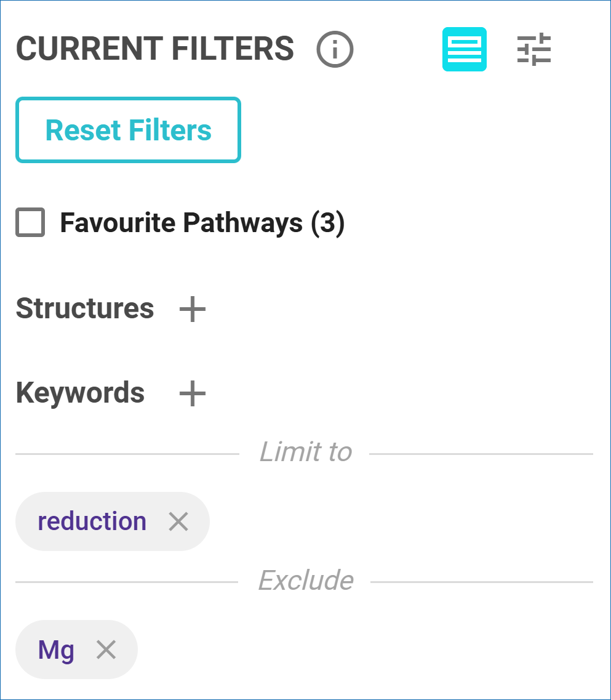Click the Current Filters heading

[155, 49]
